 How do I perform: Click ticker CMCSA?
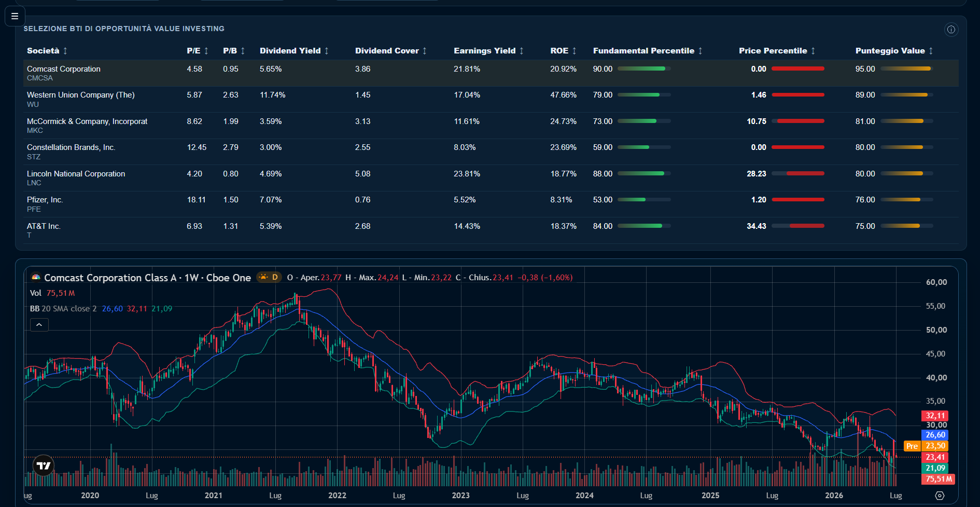[x=40, y=78]
